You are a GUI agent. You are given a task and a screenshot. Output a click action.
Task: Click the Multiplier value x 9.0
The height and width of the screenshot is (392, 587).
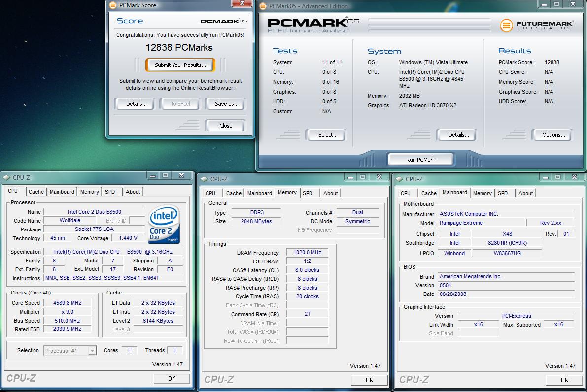tap(68, 312)
